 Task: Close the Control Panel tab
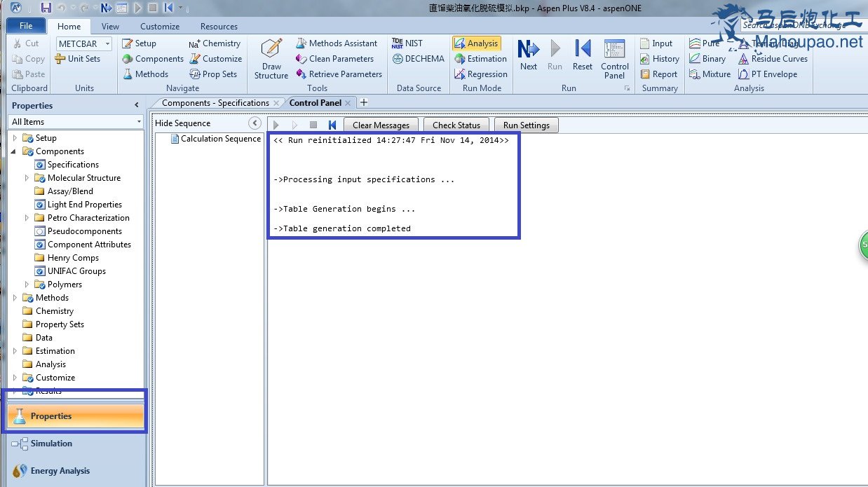348,103
